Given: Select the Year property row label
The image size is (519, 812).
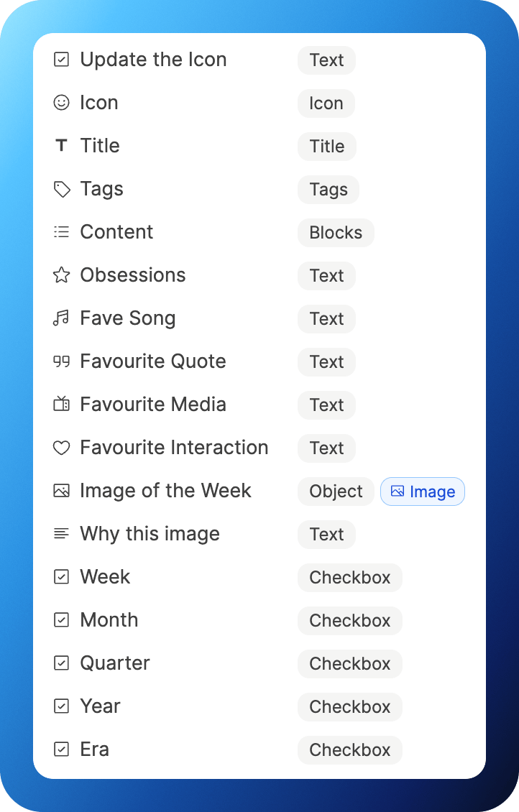Looking at the screenshot, I should click(100, 706).
